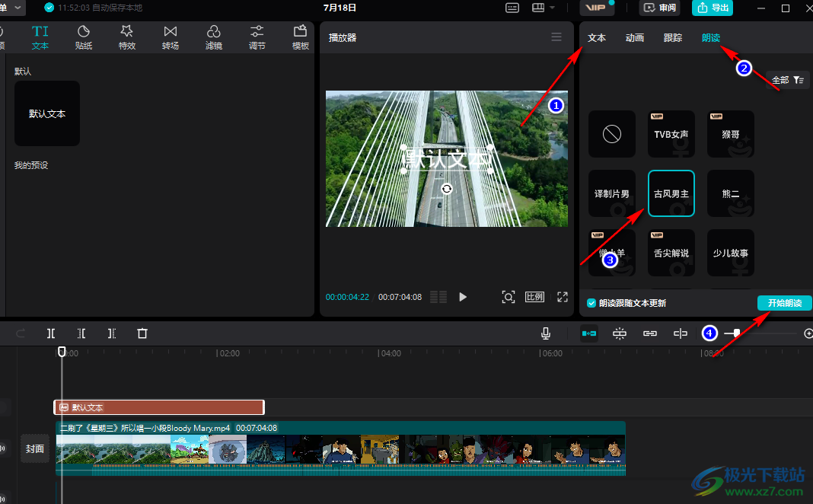Screen dimensions: 813x504
Task: Switch to the 动画 animation tab
Action: (635, 38)
